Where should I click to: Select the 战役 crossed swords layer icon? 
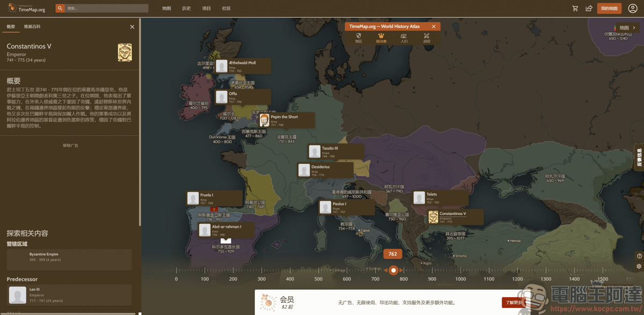427,38
